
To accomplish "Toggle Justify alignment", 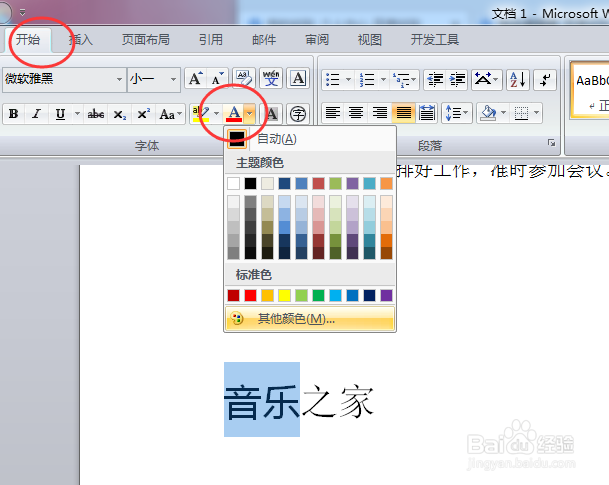I will click(x=403, y=113).
